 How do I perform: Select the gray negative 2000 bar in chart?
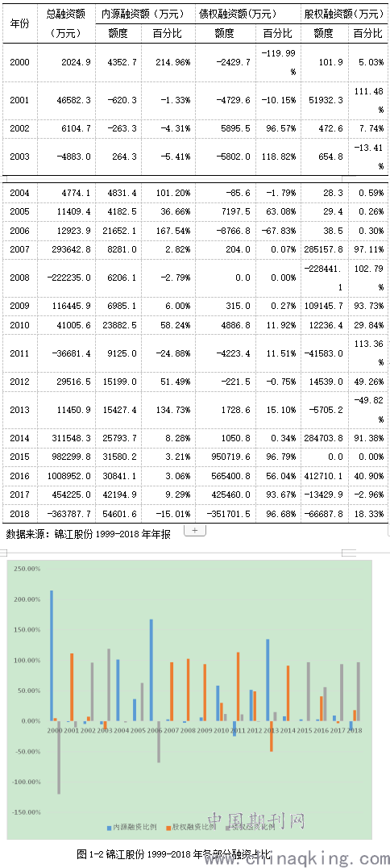[59, 757]
